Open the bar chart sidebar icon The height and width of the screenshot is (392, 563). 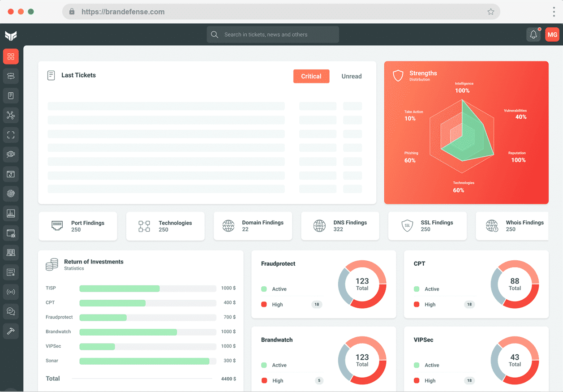[11, 214]
